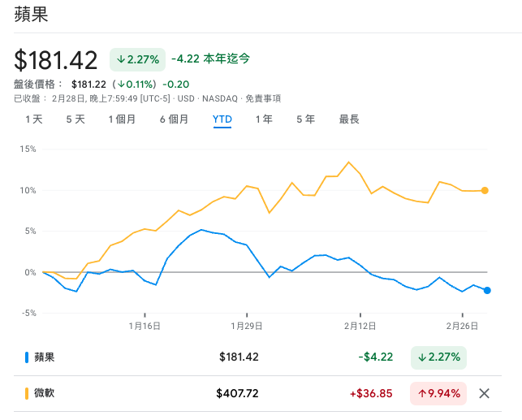Screen dimensions: 522x420
Task: Select the 5 天 time range tab
Action: (75, 119)
